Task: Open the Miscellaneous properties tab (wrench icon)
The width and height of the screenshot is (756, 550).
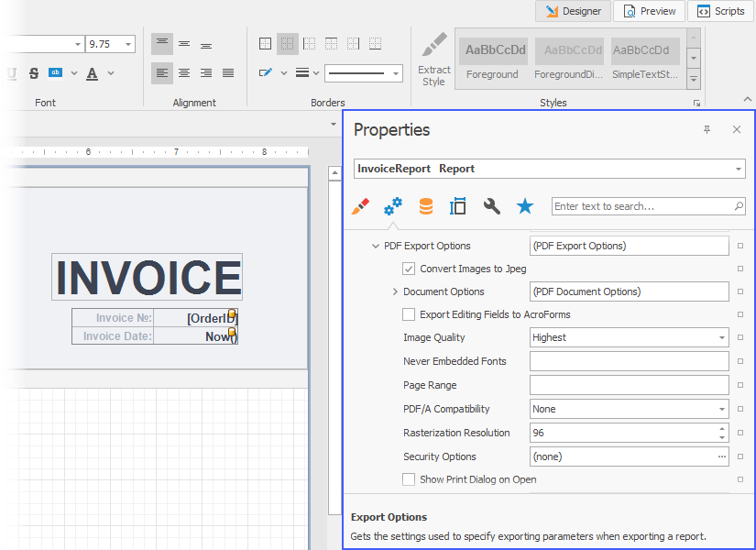Action: (492, 206)
